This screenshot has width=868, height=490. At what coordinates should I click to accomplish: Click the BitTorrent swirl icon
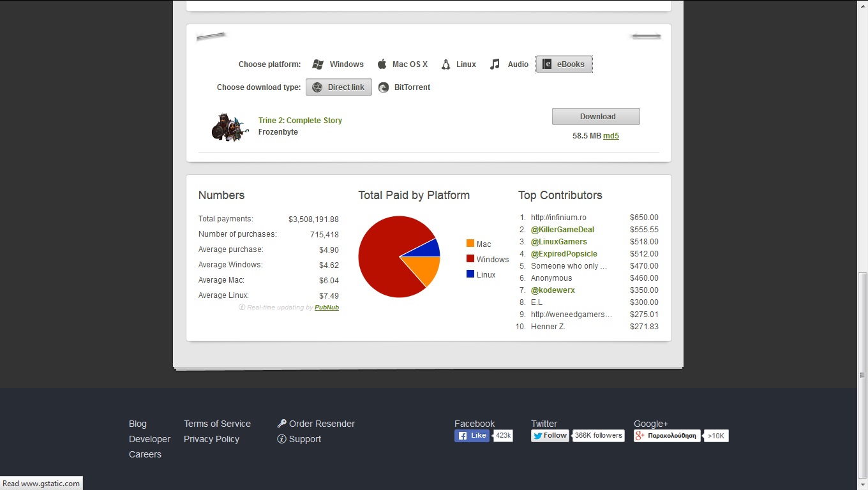click(384, 87)
